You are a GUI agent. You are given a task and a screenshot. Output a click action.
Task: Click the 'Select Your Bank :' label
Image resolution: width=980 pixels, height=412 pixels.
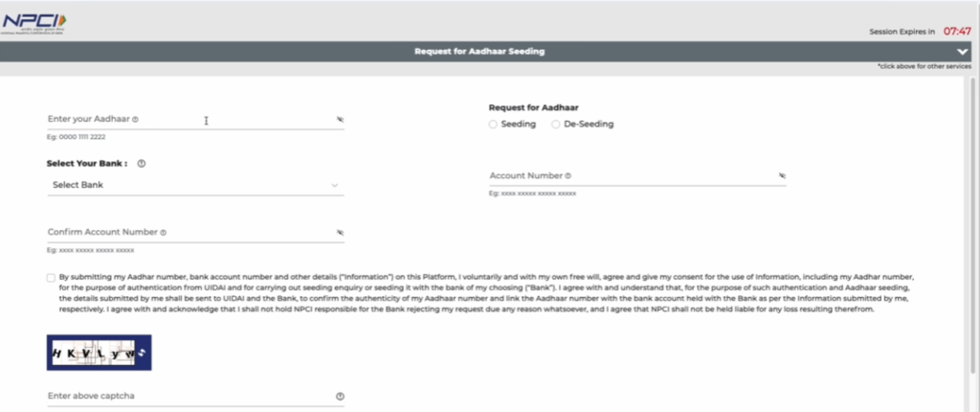tap(87, 164)
